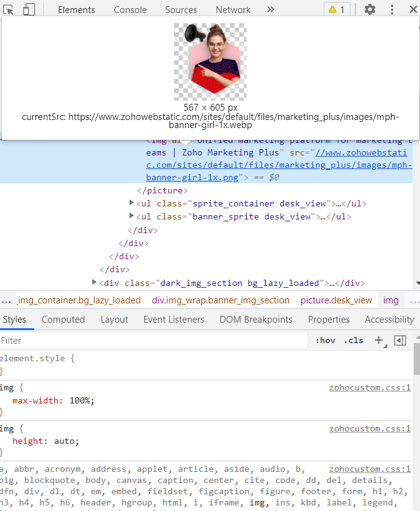Open the warnings badge showing 1 issue
The image size is (420, 511).
[x=337, y=9]
